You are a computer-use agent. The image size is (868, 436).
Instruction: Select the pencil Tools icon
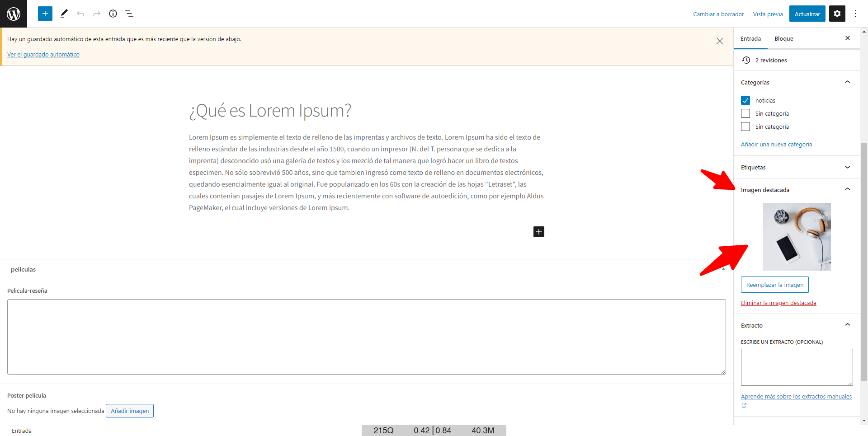coord(64,14)
